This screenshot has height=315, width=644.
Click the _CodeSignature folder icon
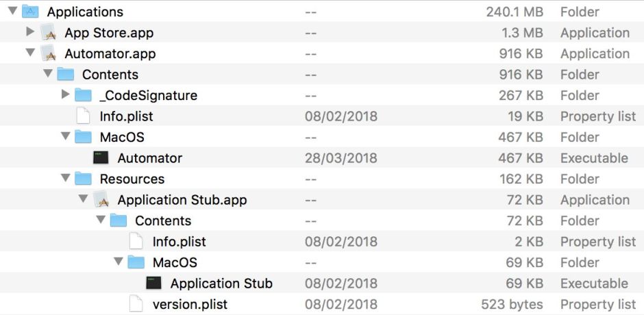83,95
